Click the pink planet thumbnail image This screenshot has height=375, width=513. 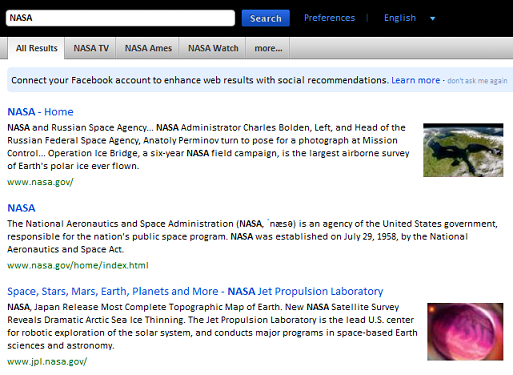tap(465, 332)
